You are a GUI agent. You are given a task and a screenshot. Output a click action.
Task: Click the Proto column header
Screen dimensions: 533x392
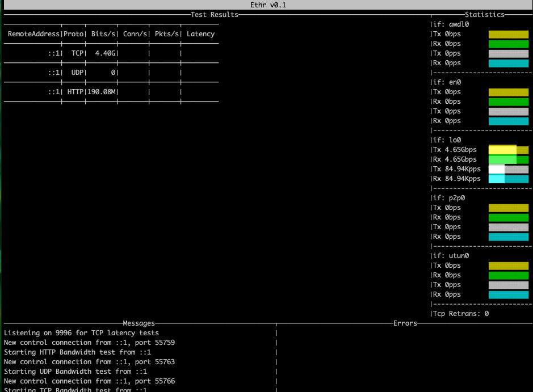73,34
